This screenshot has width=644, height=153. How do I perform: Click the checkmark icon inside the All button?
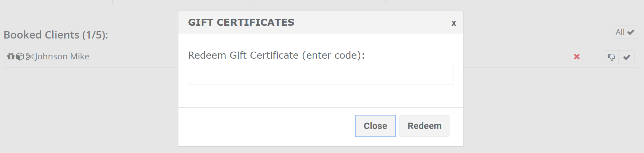pos(631,32)
